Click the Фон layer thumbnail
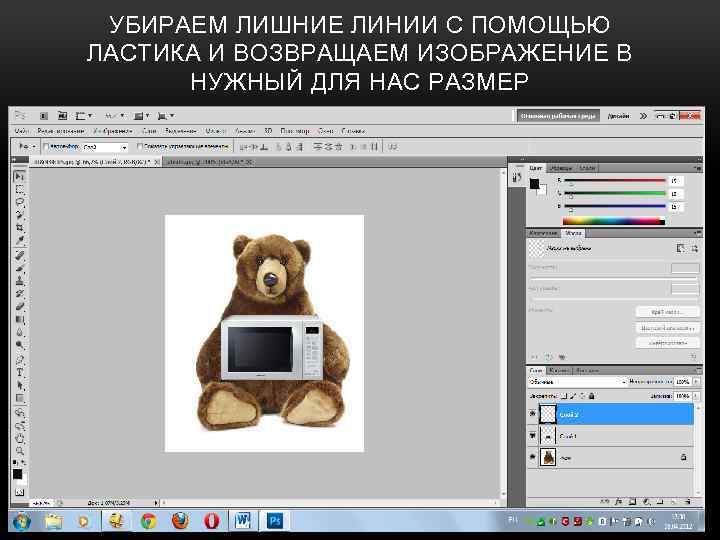 [x=547, y=457]
